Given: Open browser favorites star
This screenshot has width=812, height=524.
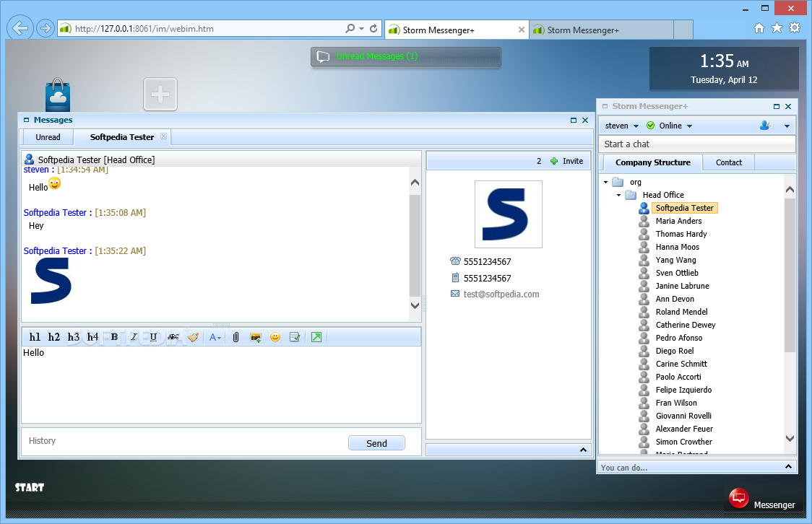Looking at the screenshot, I should [777, 28].
